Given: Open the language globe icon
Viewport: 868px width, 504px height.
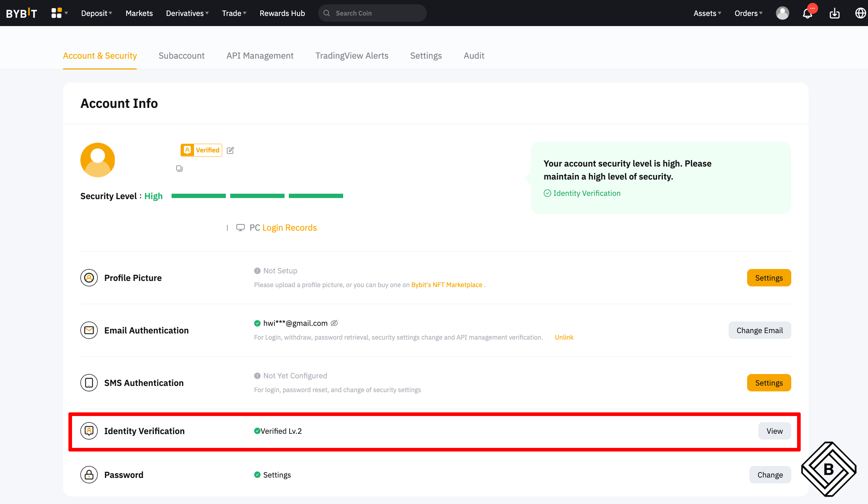Looking at the screenshot, I should point(860,13).
